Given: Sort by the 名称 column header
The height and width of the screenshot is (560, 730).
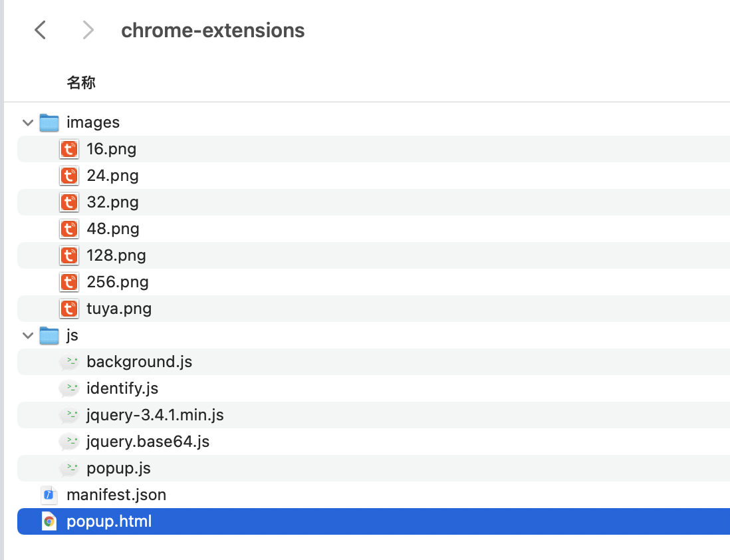Looking at the screenshot, I should coord(81,82).
